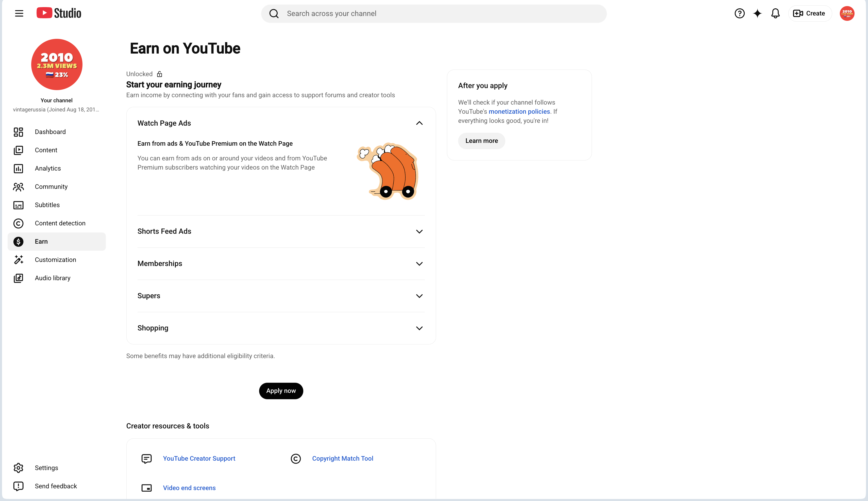The image size is (868, 501).
Task: Select Community in the sidebar
Action: [57, 187]
